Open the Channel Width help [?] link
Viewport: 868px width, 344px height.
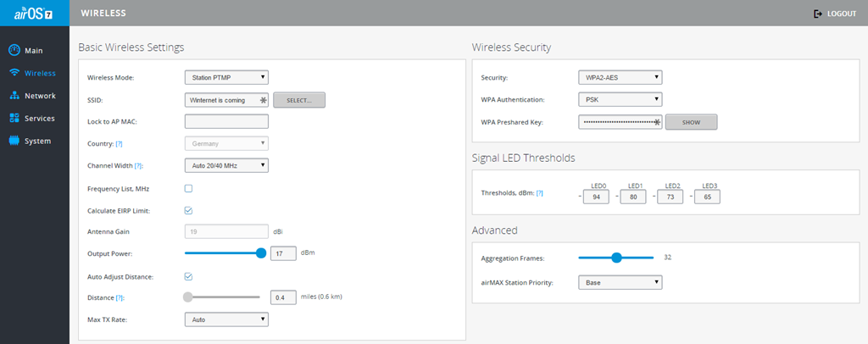click(138, 166)
